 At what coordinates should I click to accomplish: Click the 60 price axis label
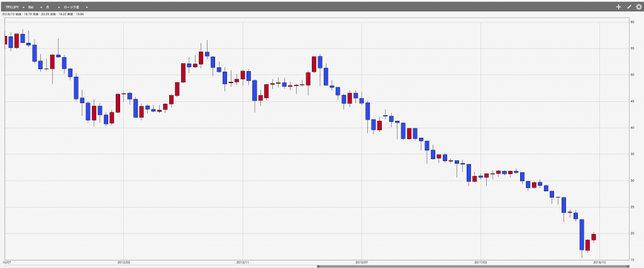(x=633, y=22)
